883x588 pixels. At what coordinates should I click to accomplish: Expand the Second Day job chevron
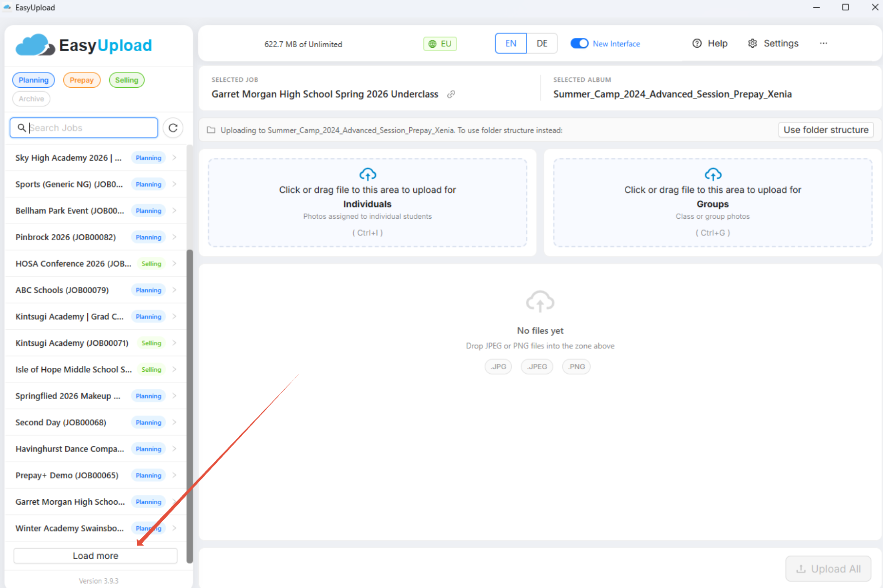pyautogui.click(x=174, y=422)
